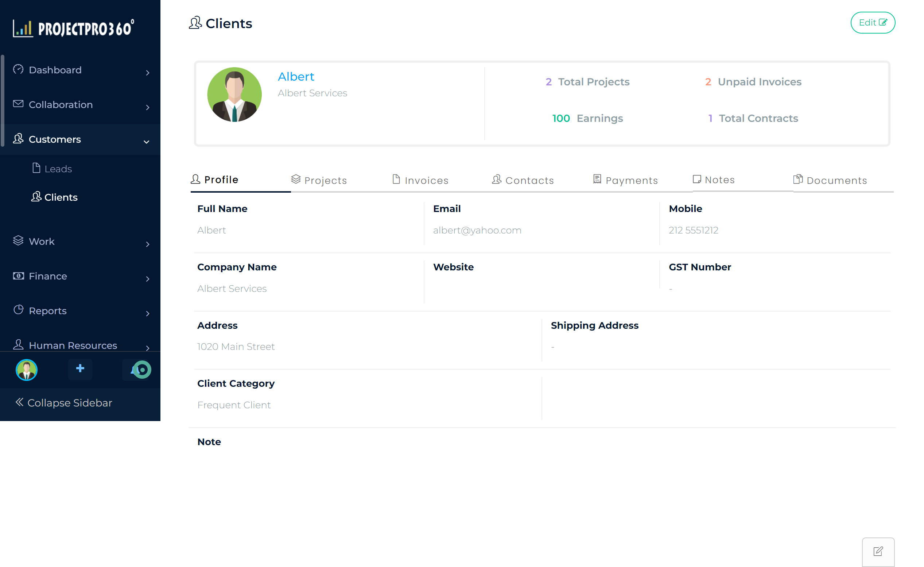This screenshot has height=567, width=924.
Task: Open the user avatar menu in sidebar footer
Action: point(27,370)
